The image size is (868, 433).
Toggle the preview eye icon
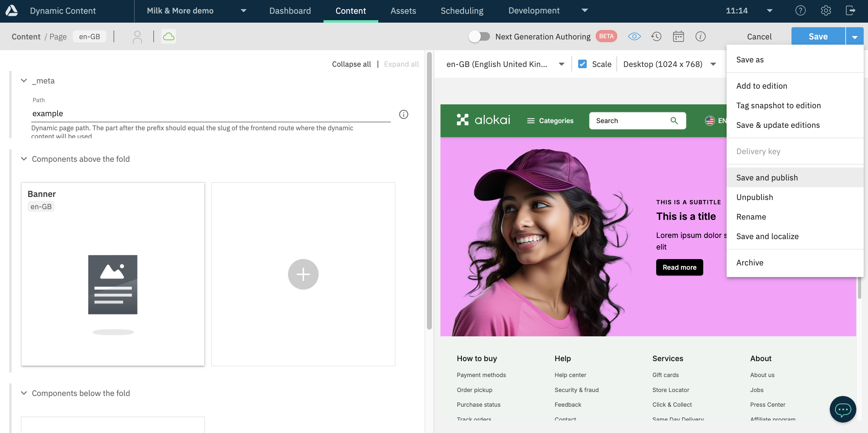[634, 36]
